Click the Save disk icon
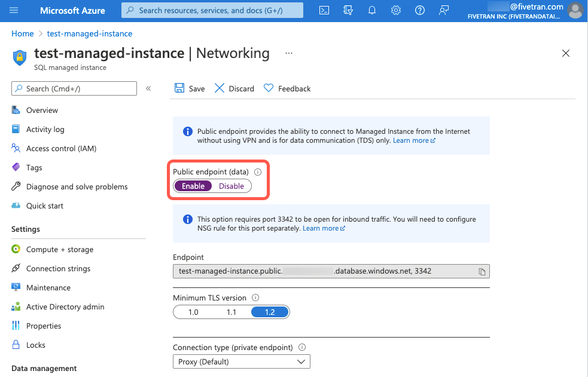Image resolution: width=588 pixels, height=377 pixels. (179, 88)
